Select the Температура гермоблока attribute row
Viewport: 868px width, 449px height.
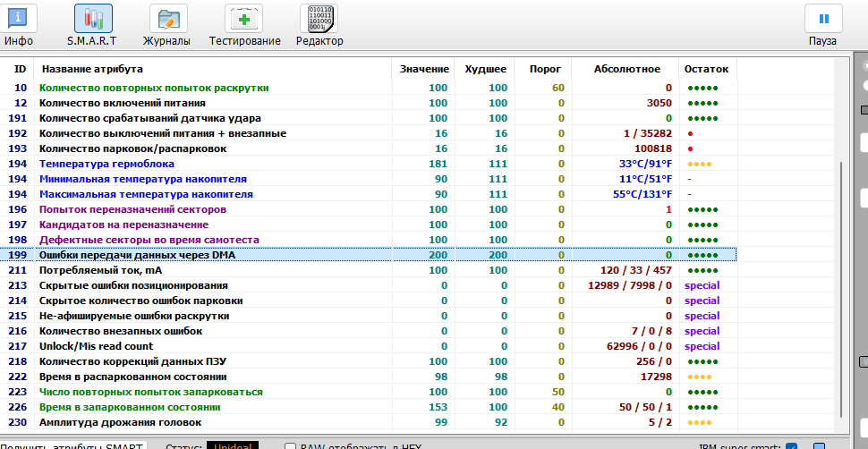(106, 164)
